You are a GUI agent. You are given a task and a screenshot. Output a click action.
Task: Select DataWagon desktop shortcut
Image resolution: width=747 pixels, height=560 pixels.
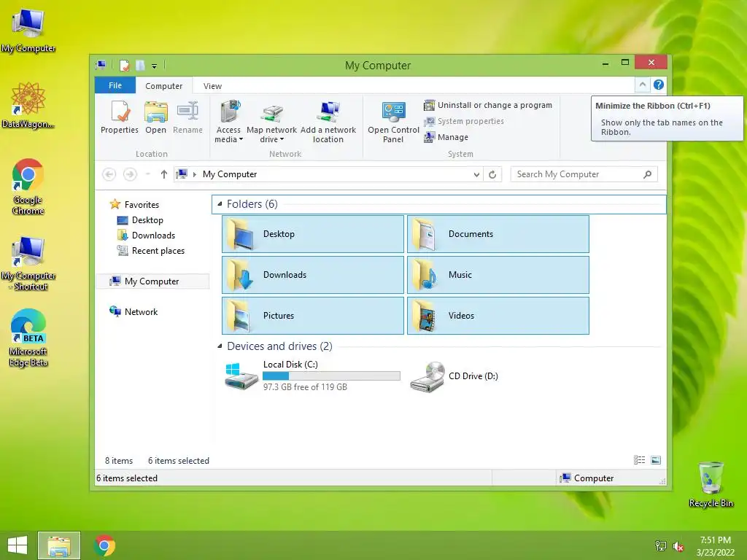point(28,105)
